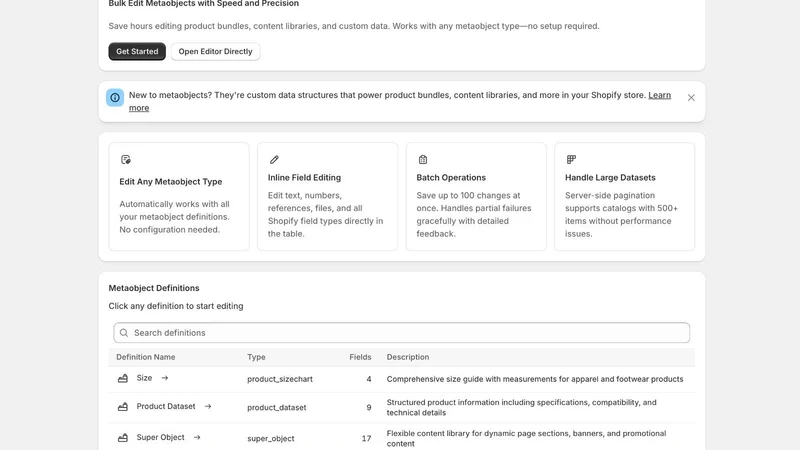Focus the Search definitions field

click(x=402, y=333)
